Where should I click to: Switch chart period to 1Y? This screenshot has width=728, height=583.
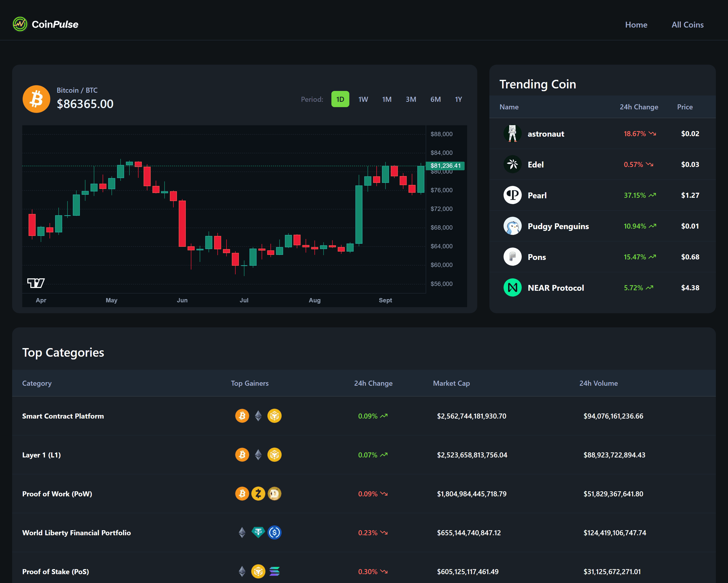coord(458,99)
